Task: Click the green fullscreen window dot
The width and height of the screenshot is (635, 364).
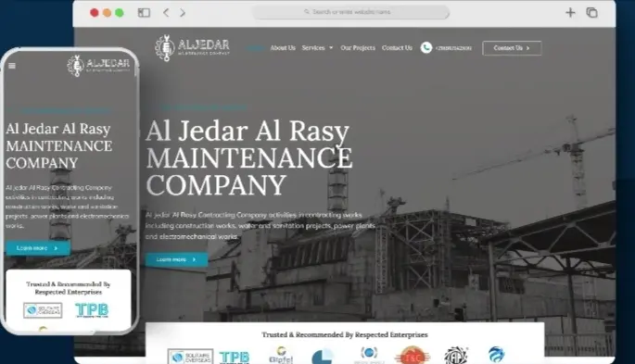Action: tap(120, 13)
